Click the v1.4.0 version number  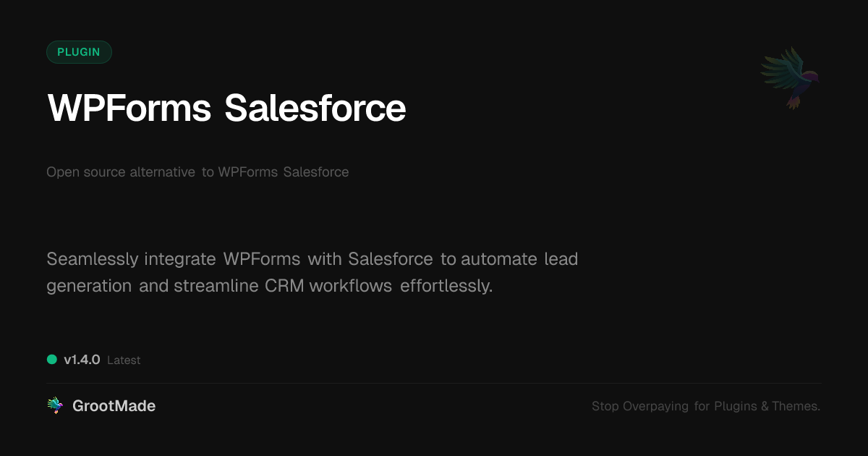point(82,360)
